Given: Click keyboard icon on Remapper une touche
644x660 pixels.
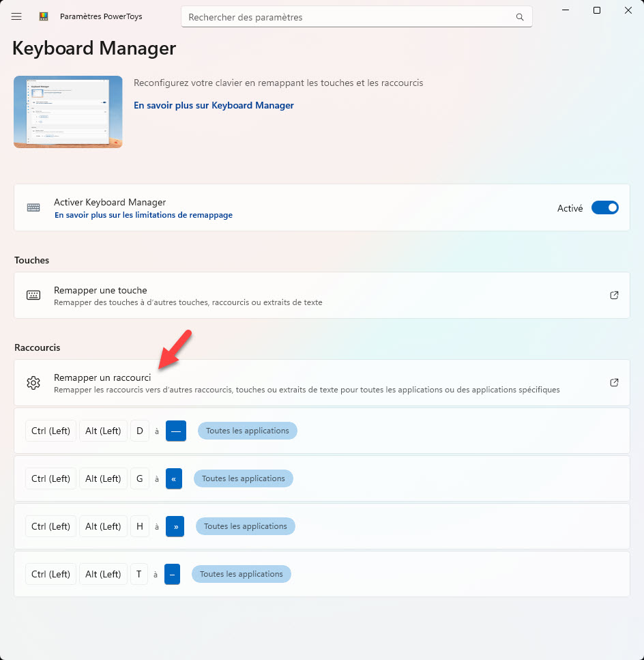Looking at the screenshot, I should point(33,295).
